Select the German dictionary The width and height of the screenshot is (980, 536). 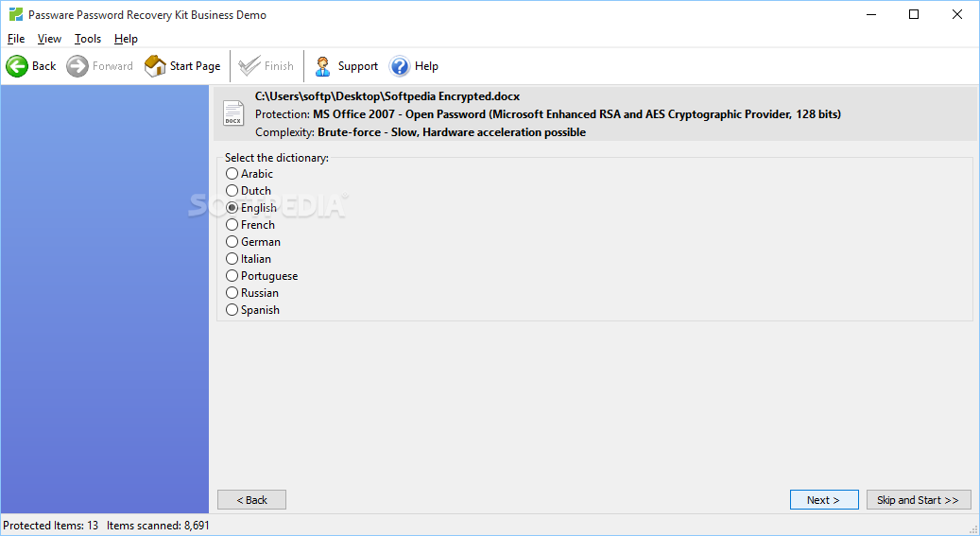[x=253, y=241]
